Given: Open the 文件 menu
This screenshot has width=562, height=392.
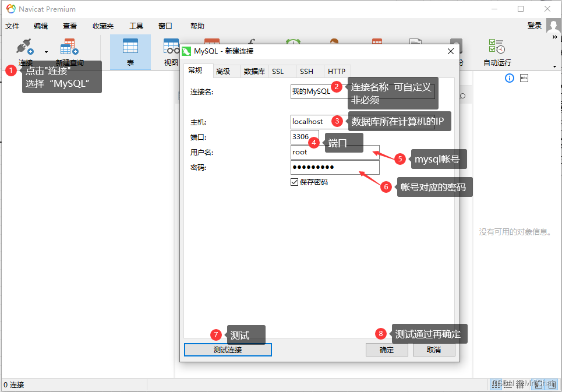Looking at the screenshot, I should tap(12, 26).
